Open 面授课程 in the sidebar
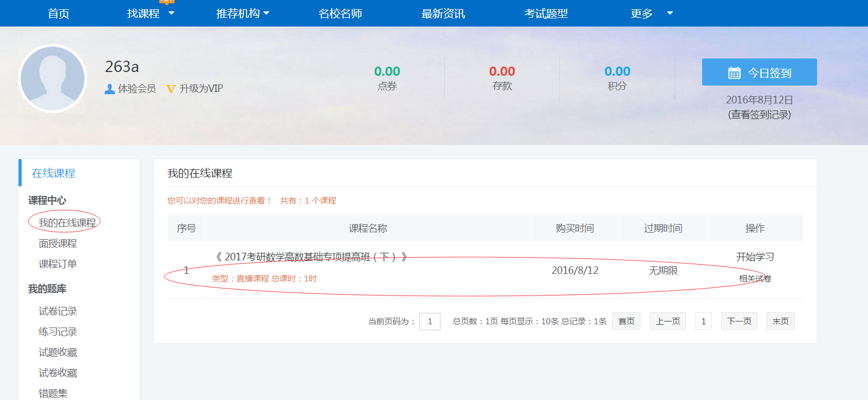Viewport: 868px width, 400px height. 58,244
